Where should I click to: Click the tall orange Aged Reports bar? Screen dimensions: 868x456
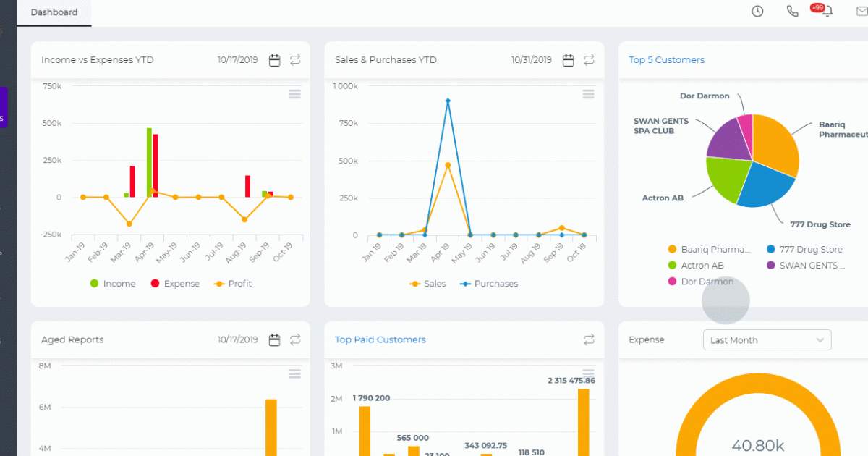pos(271,427)
